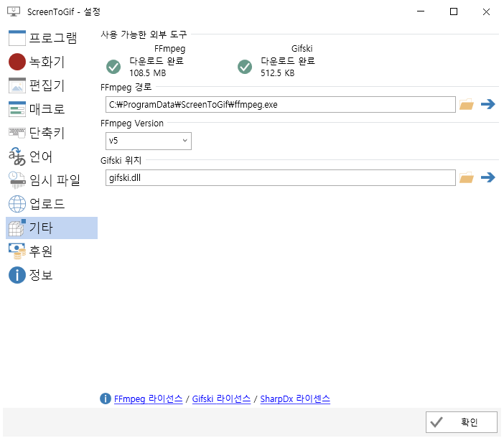Image resolution: width=504 pixels, height=438 pixels.
Task: Click the FFmpeg 108.5 MB size text
Action: click(147, 73)
